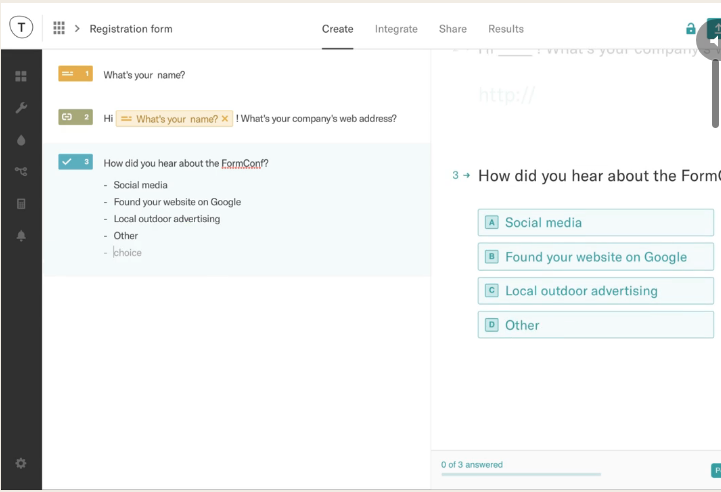Click the green lock icon
The width and height of the screenshot is (721, 492).
coord(690,29)
